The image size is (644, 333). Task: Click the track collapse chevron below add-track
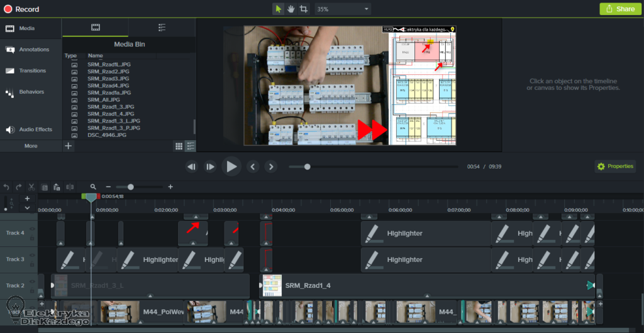pyautogui.click(x=27, y=207)
